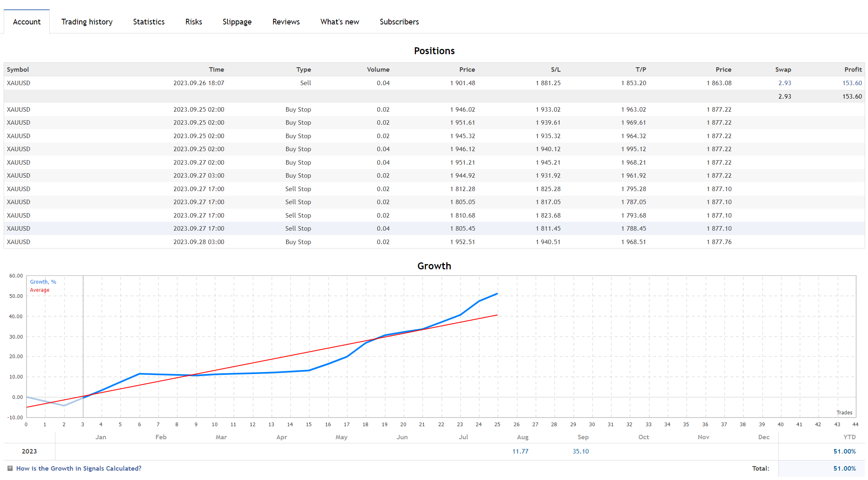Viewport: 868px width, 480px height.
Task: Click the 153.60 profit value link
Action: (852, 83)
